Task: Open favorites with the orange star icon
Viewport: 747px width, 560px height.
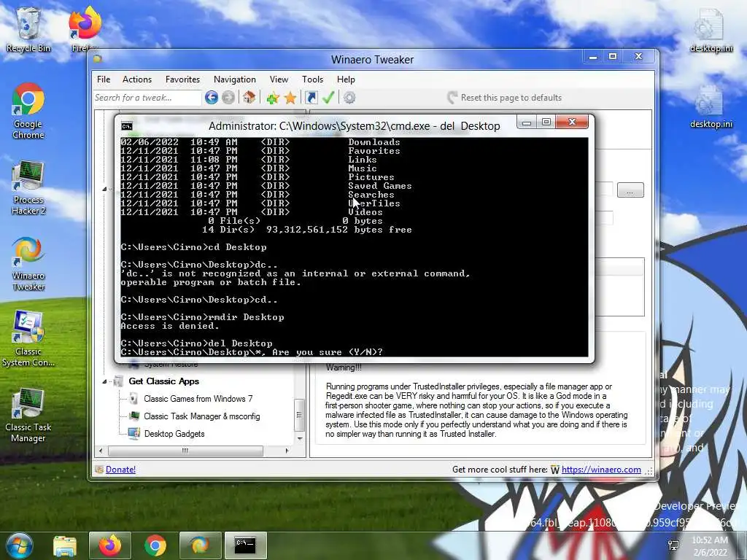Action: tap(290, 98)
